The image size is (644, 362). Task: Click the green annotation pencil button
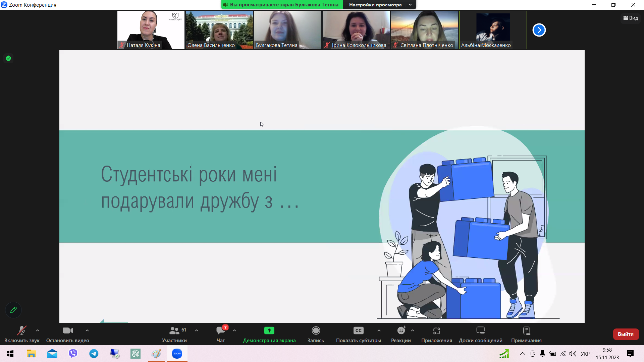click(13, 310)
